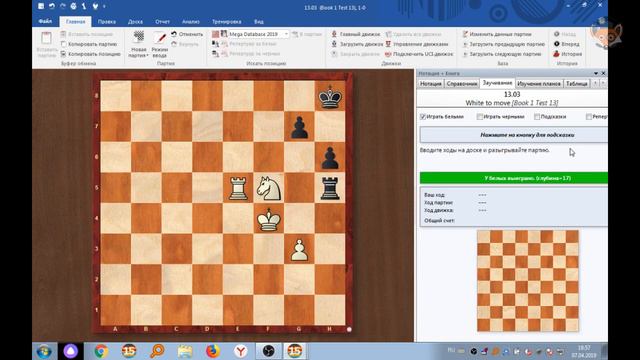Switch to the Доска ribbon tab
The height and width of the screenshot is (360, 640).
pyautogui.click(x=135, y=22)
